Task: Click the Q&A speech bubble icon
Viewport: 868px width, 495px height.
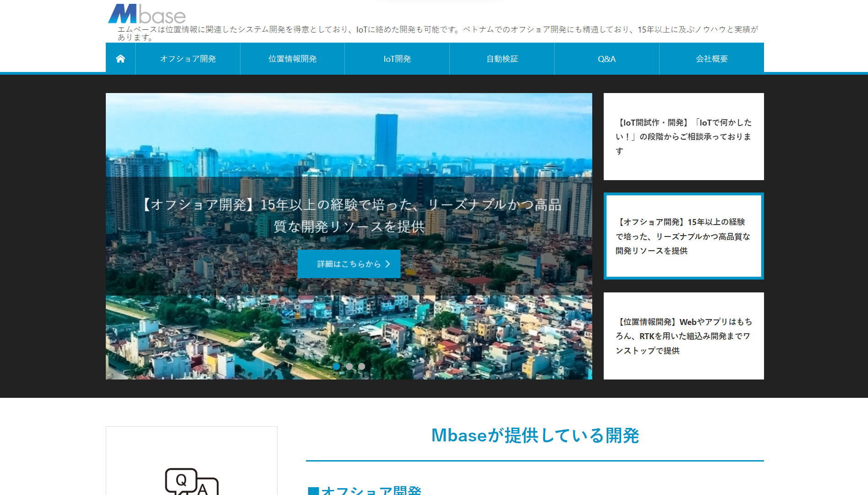Action: pos(191,481)
